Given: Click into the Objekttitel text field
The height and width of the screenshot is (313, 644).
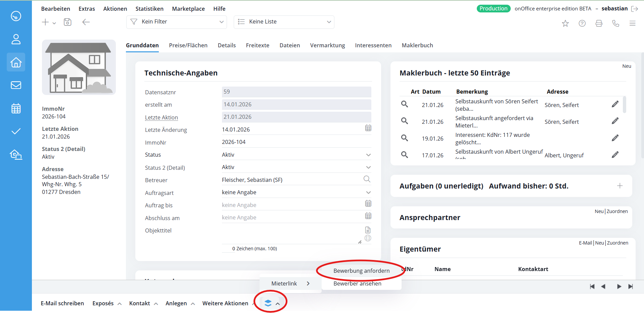Looking at the screenshot, I should pyautogui.click(x=290, y=234).
